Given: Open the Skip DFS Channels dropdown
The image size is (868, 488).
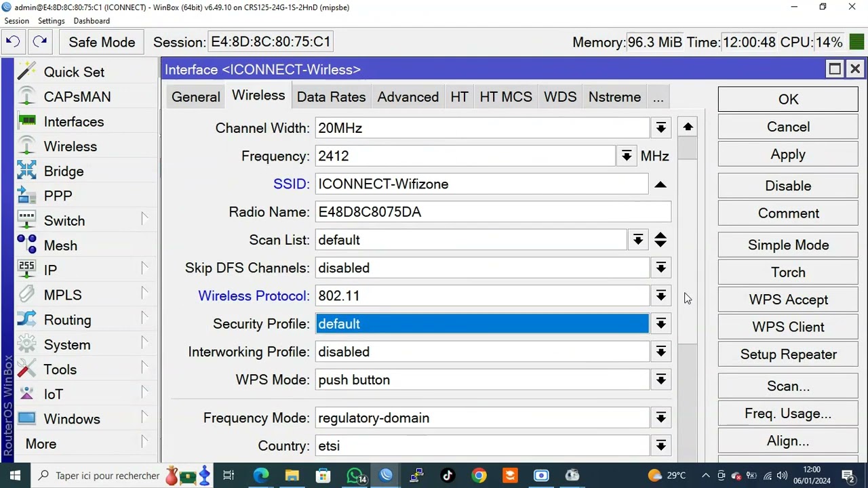Looking at the screenshot, I should pyautogui.click(x=660, y=268).
